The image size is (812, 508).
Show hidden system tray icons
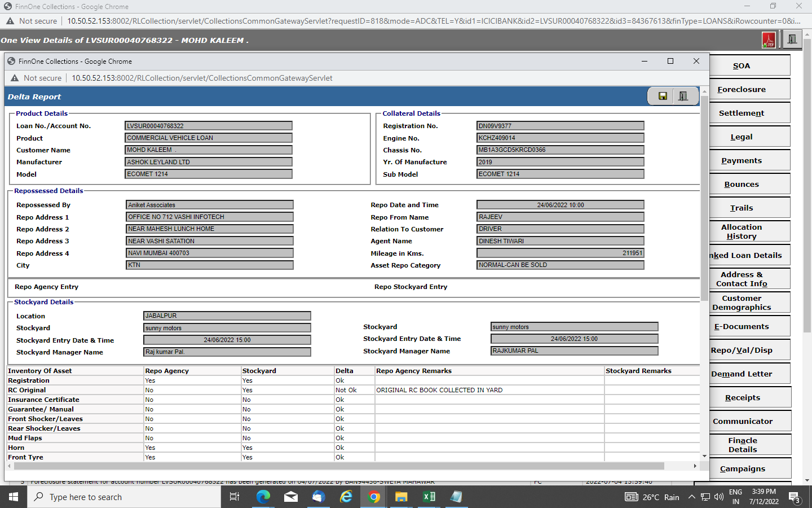click(692, 497)
